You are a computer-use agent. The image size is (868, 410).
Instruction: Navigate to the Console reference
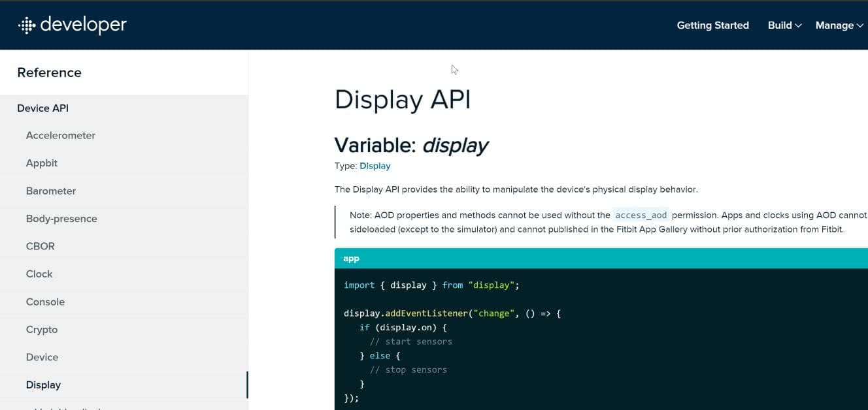[45, 302]
